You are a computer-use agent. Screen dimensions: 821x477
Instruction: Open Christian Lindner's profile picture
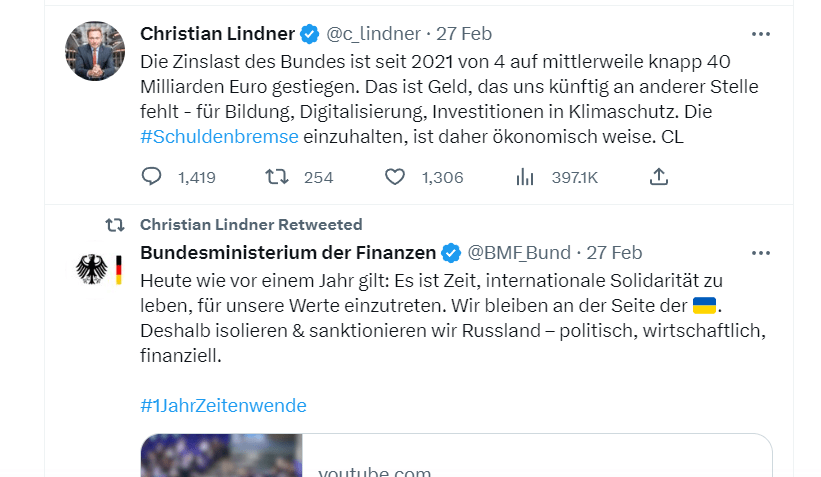pos(95,51)
